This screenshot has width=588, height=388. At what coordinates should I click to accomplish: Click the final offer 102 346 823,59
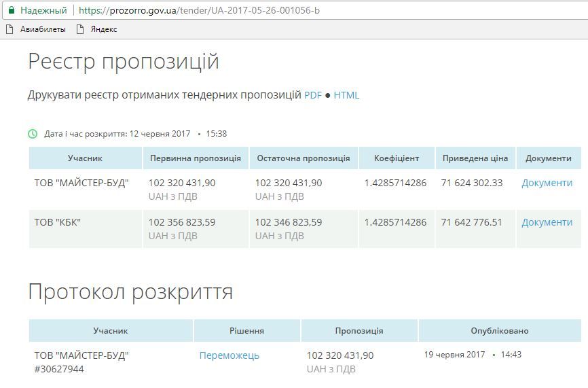tap(289, 222)
